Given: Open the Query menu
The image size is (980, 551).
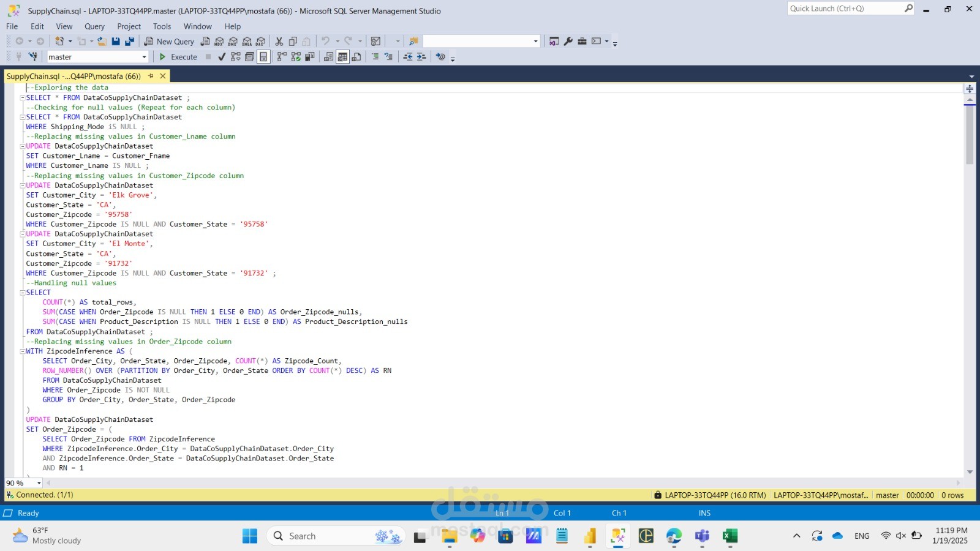Looking at the screenshot, I should pyautogui.click(x=94, y=26).
